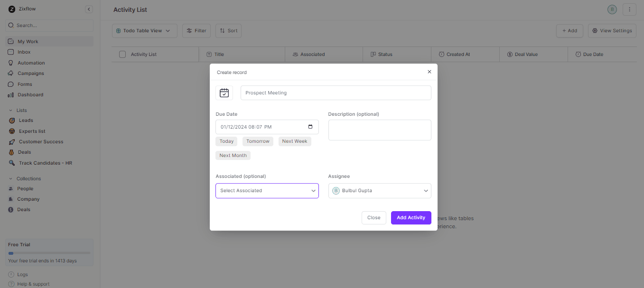Open the Select Associated dropdown
Viewport: 644px width, 288px height.
click(267, 190)
